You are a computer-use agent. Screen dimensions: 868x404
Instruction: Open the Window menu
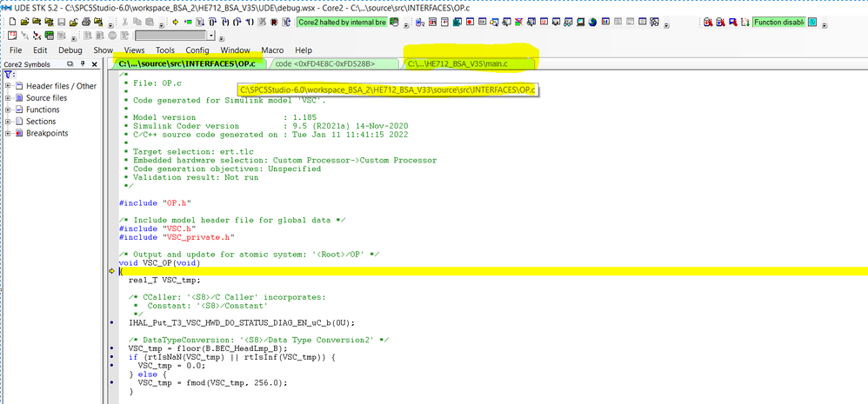click(236, 50)
